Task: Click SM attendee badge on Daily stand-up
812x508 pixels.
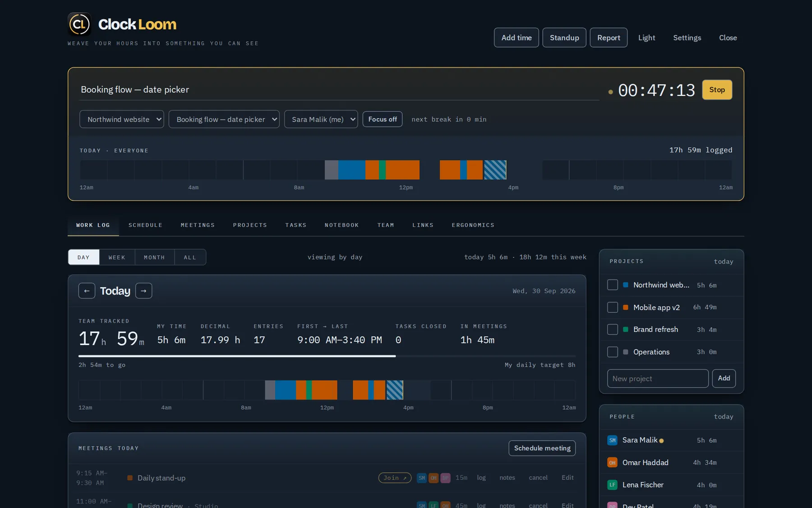Action: (x=422, y=478)
